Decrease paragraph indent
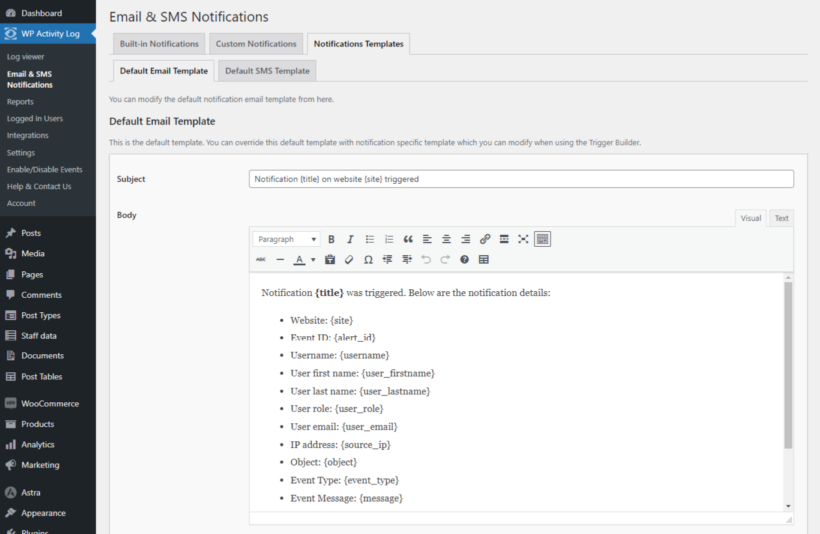Viewport: 820px width, 534px height. pos(388,259)
